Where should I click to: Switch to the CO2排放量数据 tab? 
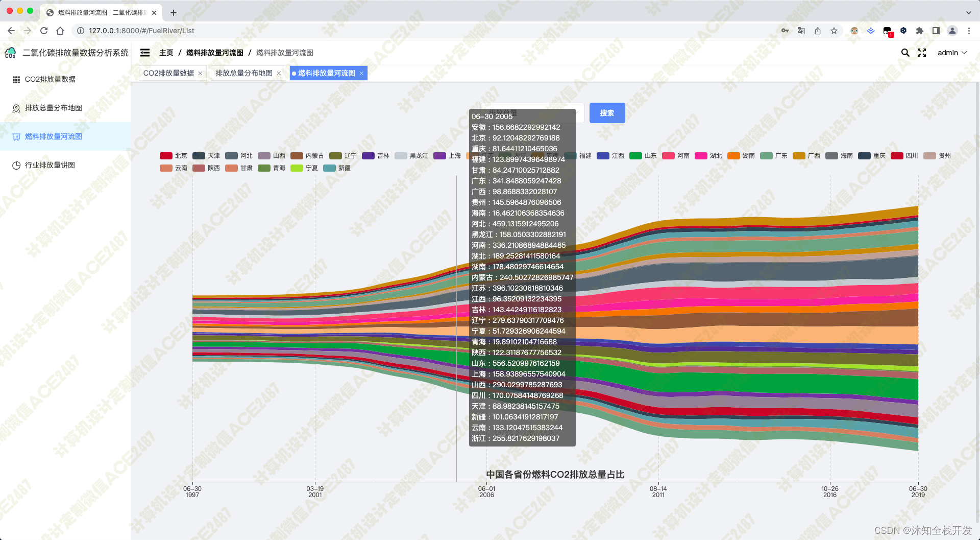coord(168,74)
